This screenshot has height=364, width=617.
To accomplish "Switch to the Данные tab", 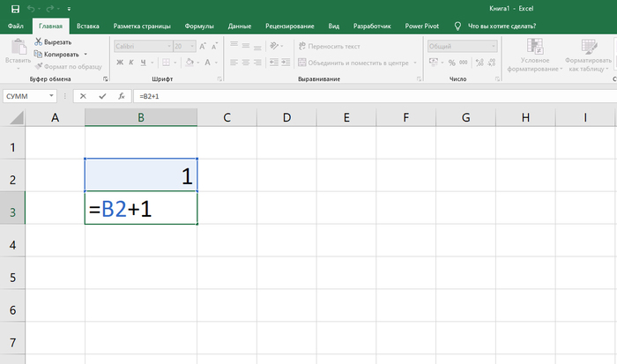I will (239, 26).
